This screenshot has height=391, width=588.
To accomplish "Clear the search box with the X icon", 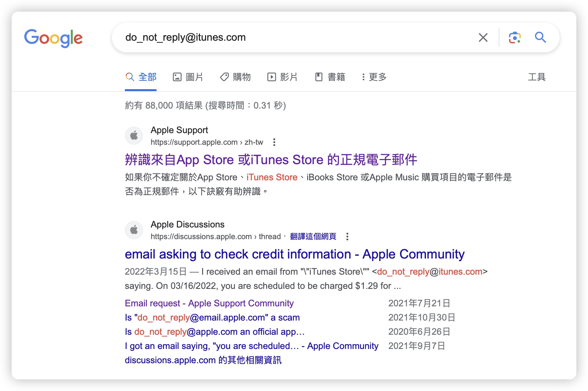I will [x=483, y=37].
